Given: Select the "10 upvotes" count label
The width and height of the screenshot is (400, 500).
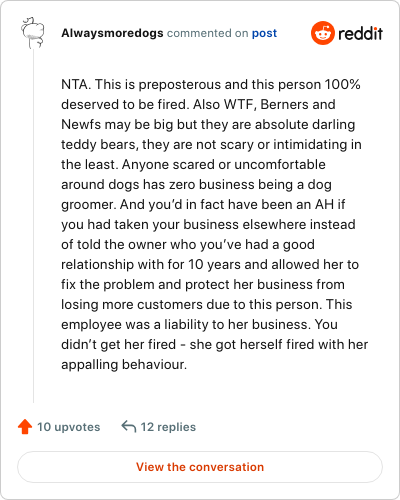Looking at the screenshot, I should pyautogui.click(x=69, y=427).
